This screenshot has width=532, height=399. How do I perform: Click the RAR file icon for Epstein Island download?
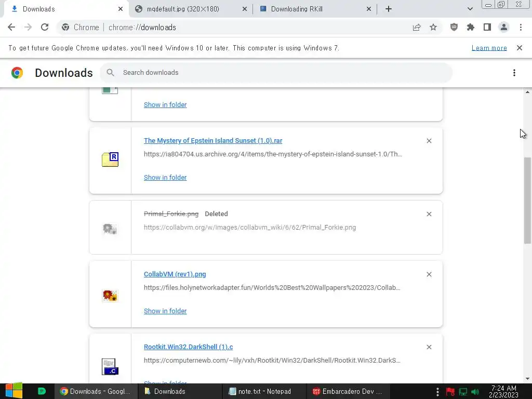pos(110,159)
